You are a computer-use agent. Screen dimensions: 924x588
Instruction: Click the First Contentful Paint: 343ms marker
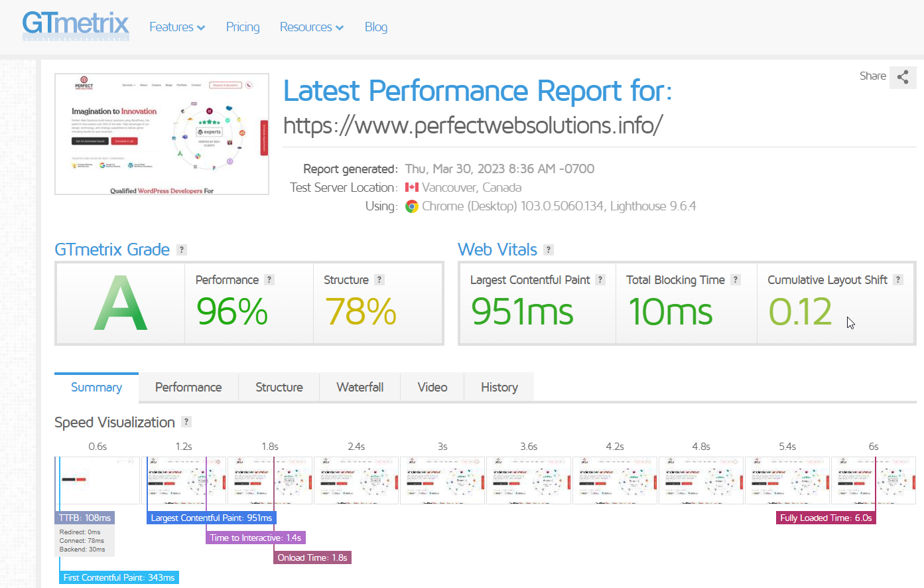119,577
